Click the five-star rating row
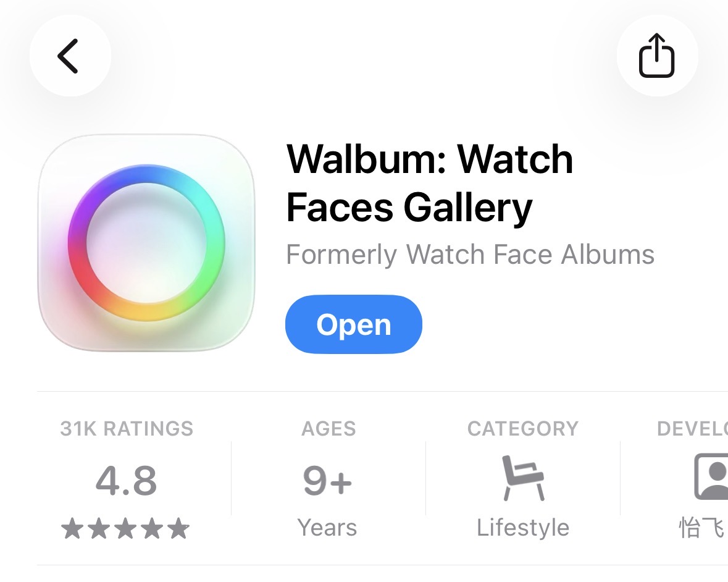 click(125, 529)
